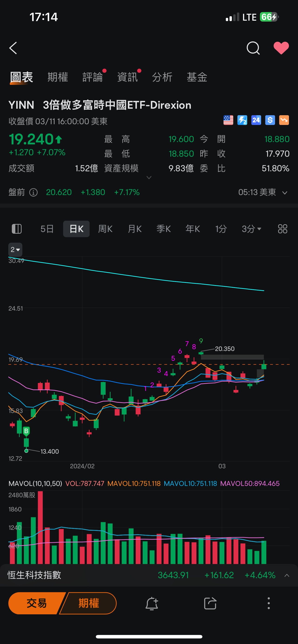The width and height of the screenshot is (298, 644).
Task: Tap the YINN ticker title
Action: pyautogui.click(x=21, y=105)
